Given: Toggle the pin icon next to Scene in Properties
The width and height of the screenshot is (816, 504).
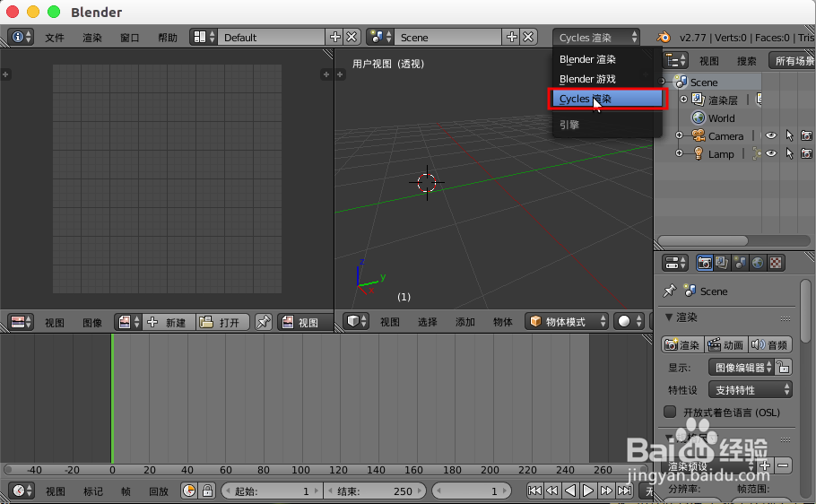Looking at the screenshot, I should tap(669, 291).
